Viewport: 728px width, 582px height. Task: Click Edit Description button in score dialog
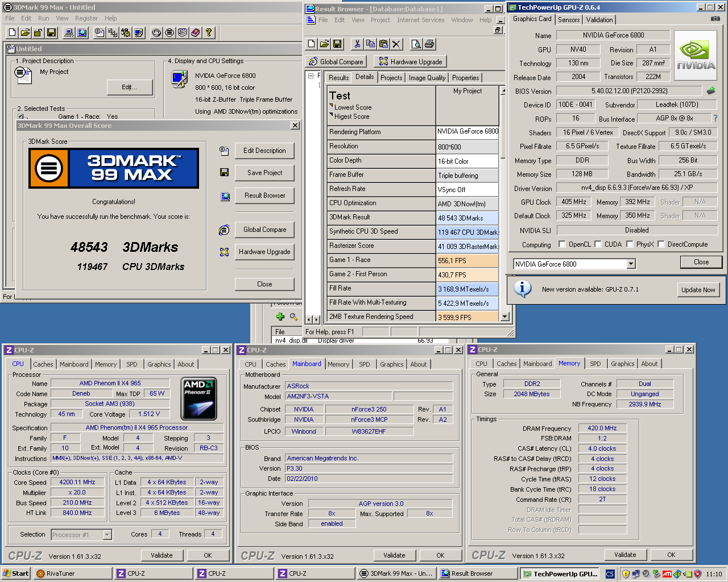pyautogui.click(x=264, y=151)
